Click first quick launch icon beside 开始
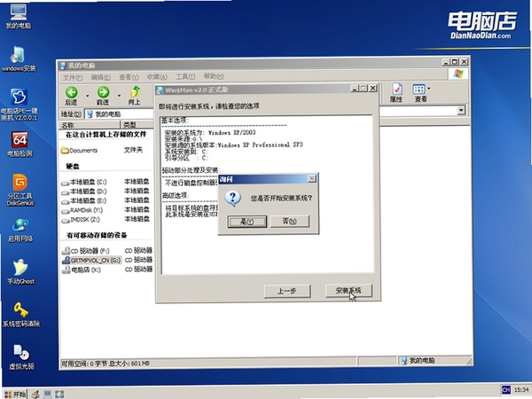 point(35,394)
